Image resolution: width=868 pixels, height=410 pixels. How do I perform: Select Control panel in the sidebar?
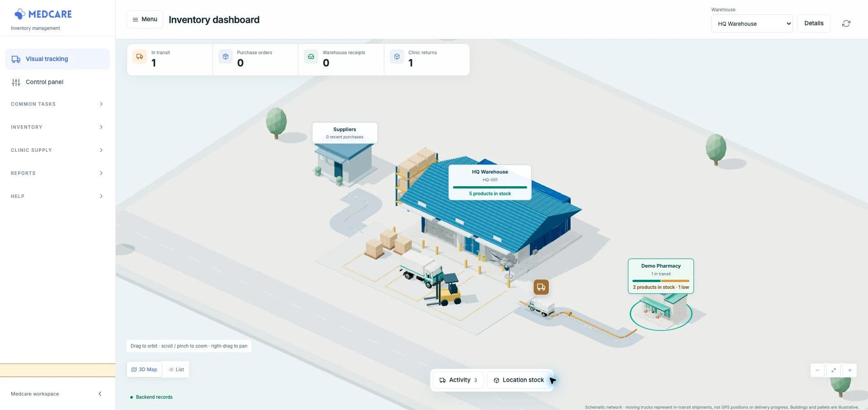point(57,82)
